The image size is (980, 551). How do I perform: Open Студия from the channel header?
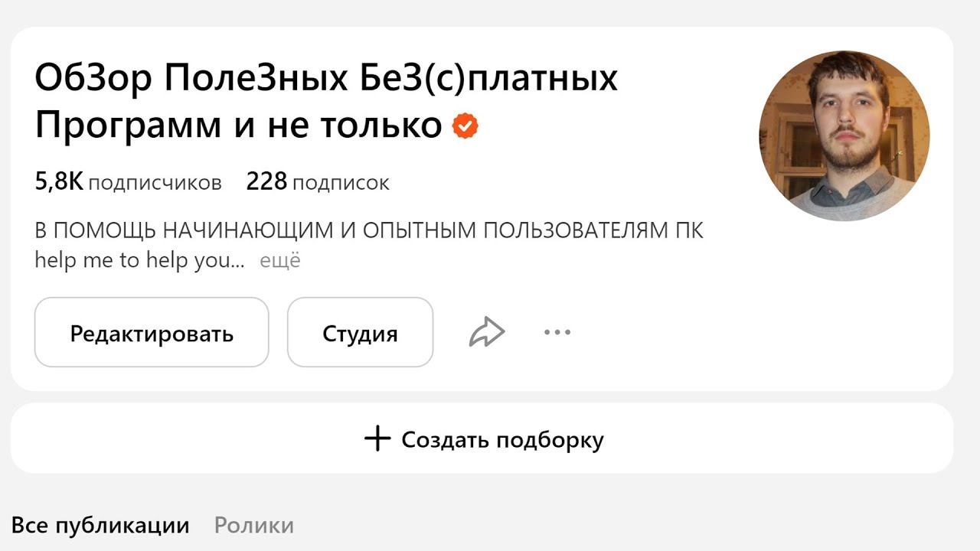tap(360, 332)
